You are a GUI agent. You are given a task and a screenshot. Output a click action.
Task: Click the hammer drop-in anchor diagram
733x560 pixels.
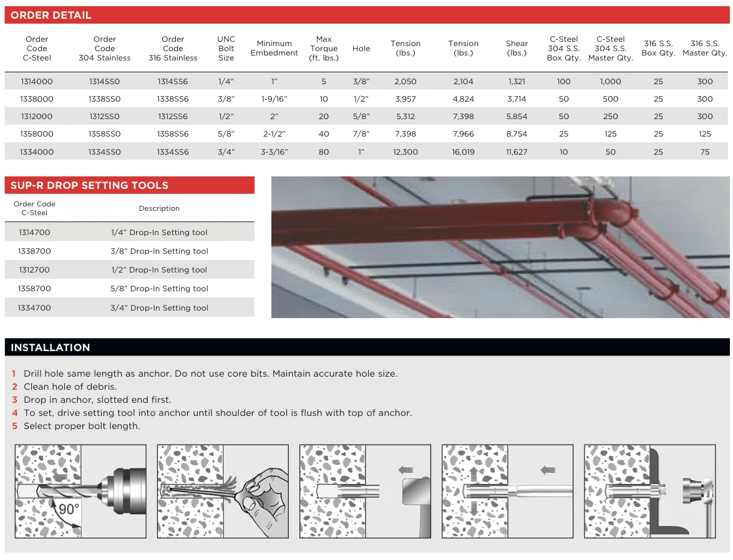pyautogui.click(x=365, y=491)
